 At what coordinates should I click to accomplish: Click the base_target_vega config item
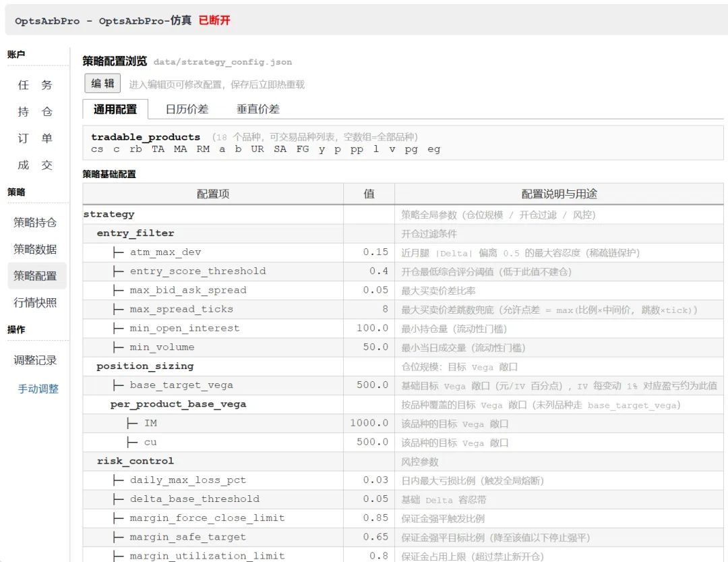pyautogui.click(x=181, y=385)
